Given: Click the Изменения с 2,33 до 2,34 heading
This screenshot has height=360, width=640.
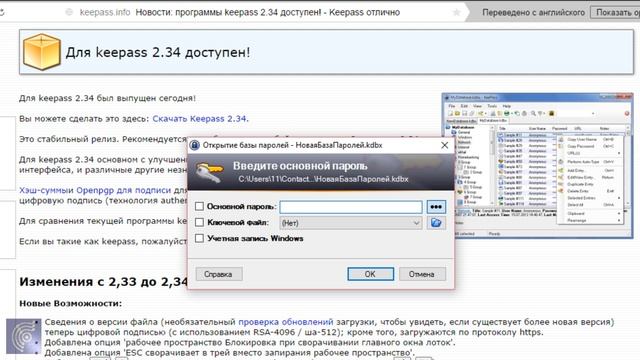Looking at the screenshot, I should 103,282.
